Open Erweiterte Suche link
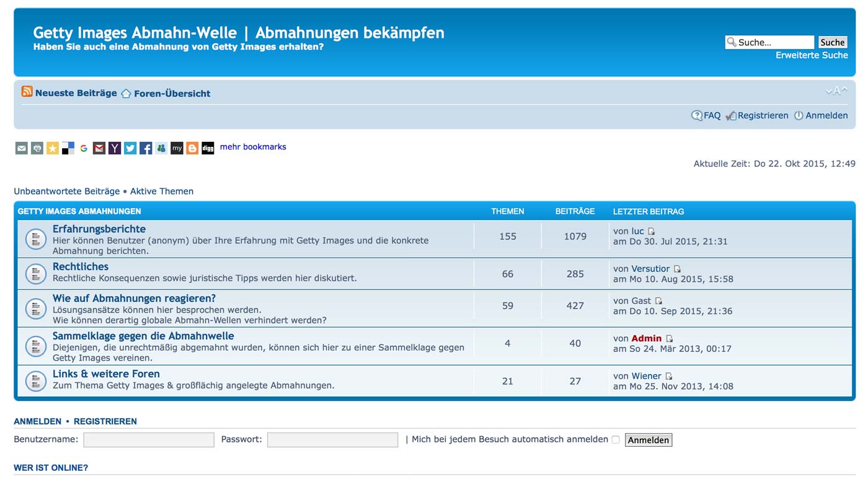This screenshot has height=479, width=868. tap(812, 55)
